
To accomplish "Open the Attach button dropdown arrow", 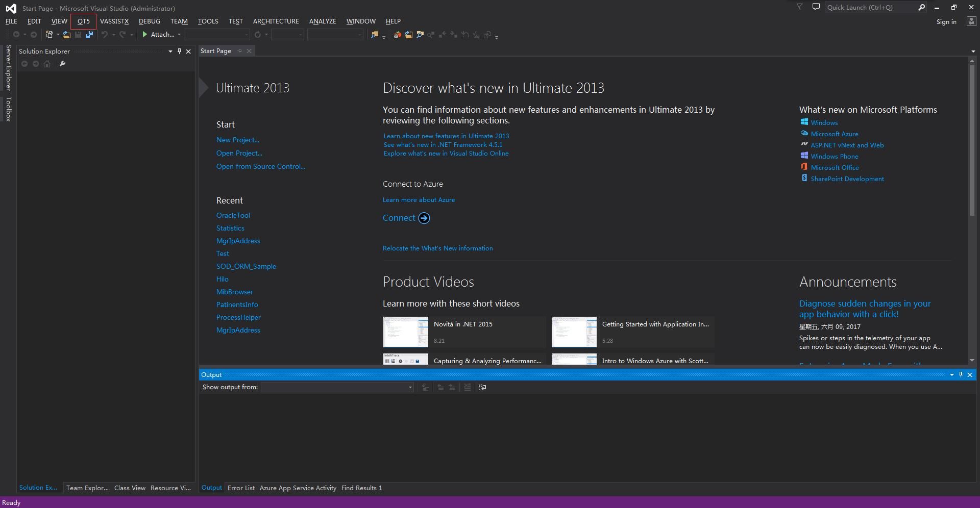I will coord(179,35).
